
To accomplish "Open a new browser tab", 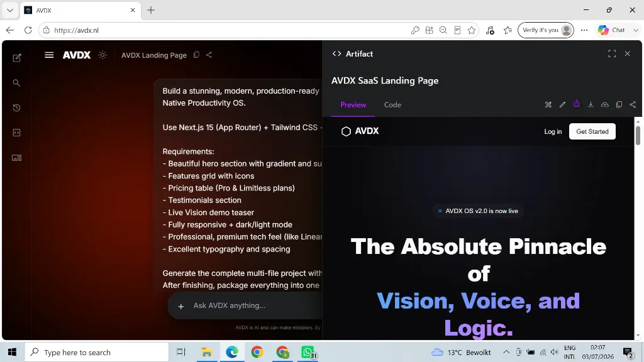I will click(151, 10).
